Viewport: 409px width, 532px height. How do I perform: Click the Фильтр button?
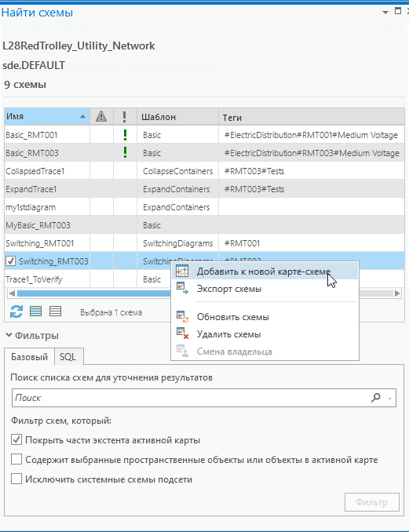coord(371,502)
